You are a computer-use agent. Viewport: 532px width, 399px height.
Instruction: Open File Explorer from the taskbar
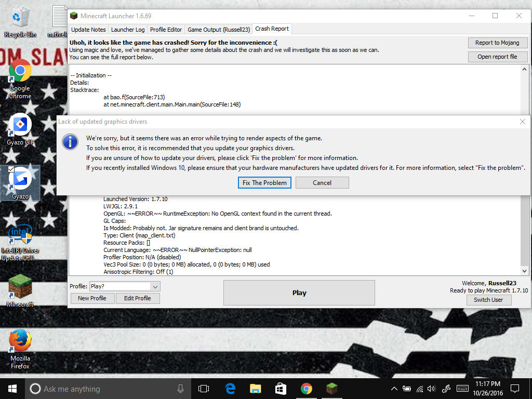[x=255, y=389]
